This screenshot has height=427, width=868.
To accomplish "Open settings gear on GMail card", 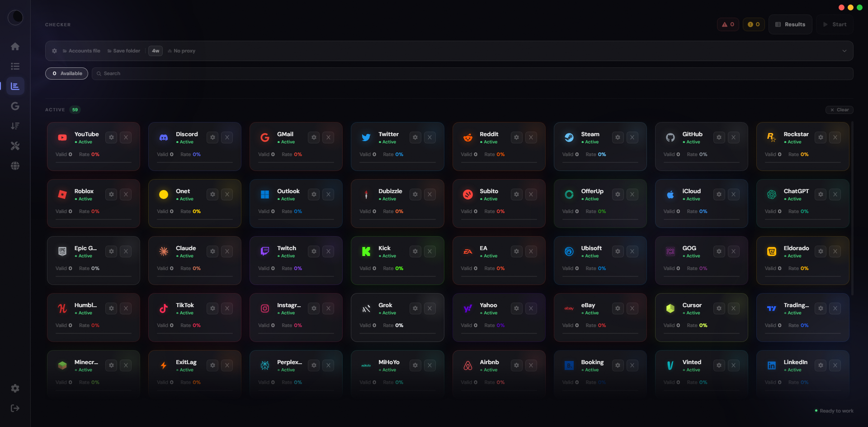I will pyautogui.click(x=314, y=137).
